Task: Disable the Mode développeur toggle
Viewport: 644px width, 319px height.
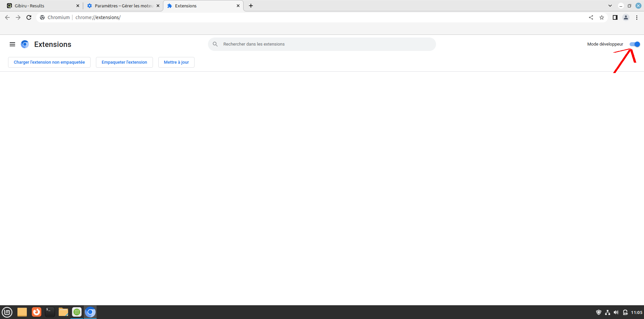Action: coord(635,44)
